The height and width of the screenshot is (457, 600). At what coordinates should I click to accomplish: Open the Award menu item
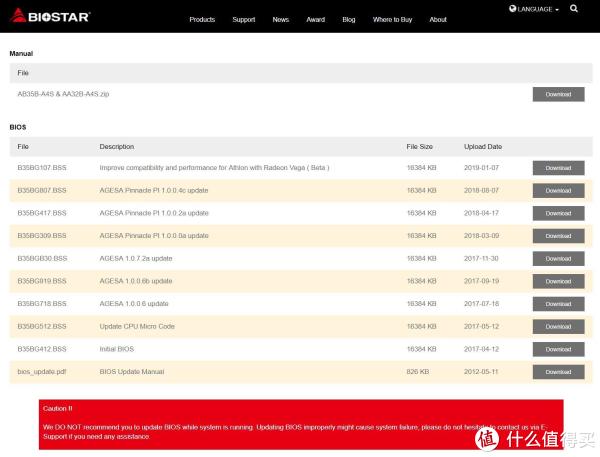pyautogui.click(x=315, y=20)
